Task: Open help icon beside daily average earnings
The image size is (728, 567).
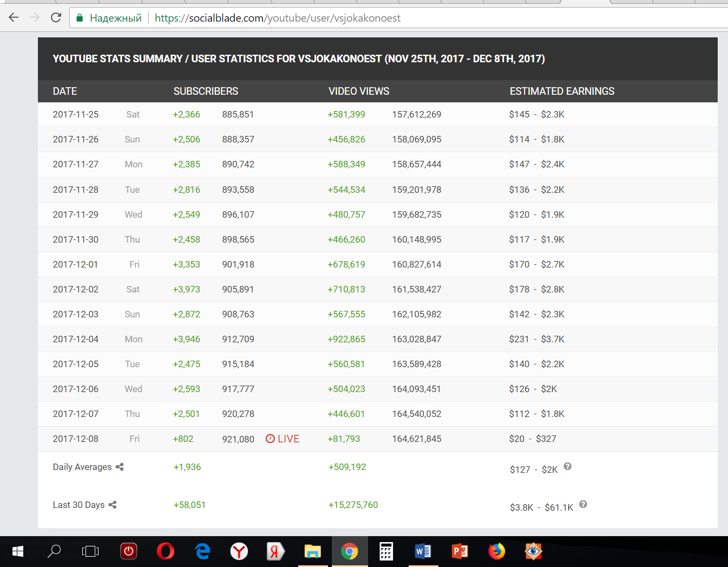Action: [567, 466]
